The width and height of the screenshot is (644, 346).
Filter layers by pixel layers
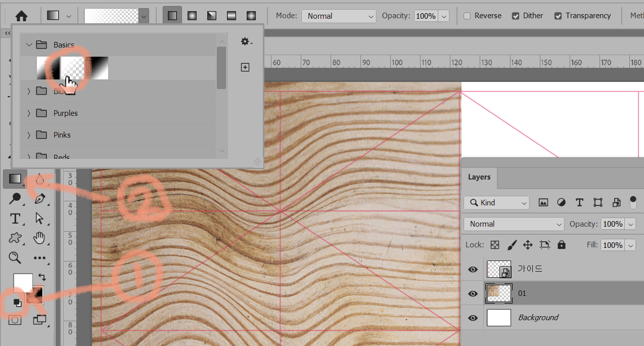coord(543,203)
